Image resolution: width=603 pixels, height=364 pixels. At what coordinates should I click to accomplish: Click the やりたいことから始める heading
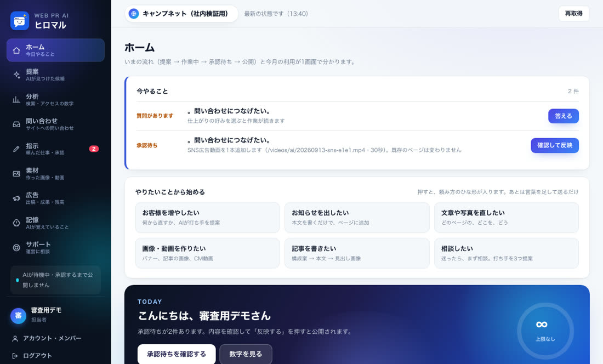(170, 192)
